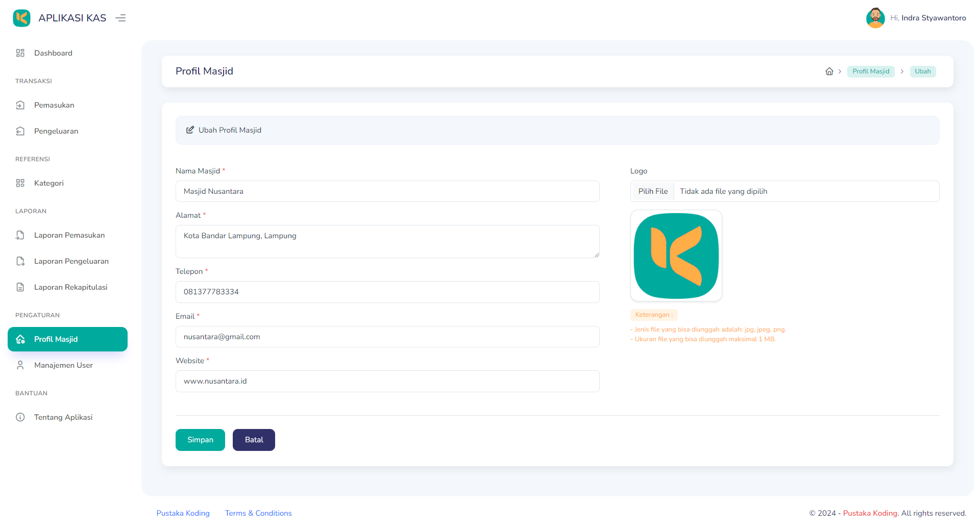Open Laporan Rekapitulasi document icon
The image size is (980, 531).
click(20, 287)
